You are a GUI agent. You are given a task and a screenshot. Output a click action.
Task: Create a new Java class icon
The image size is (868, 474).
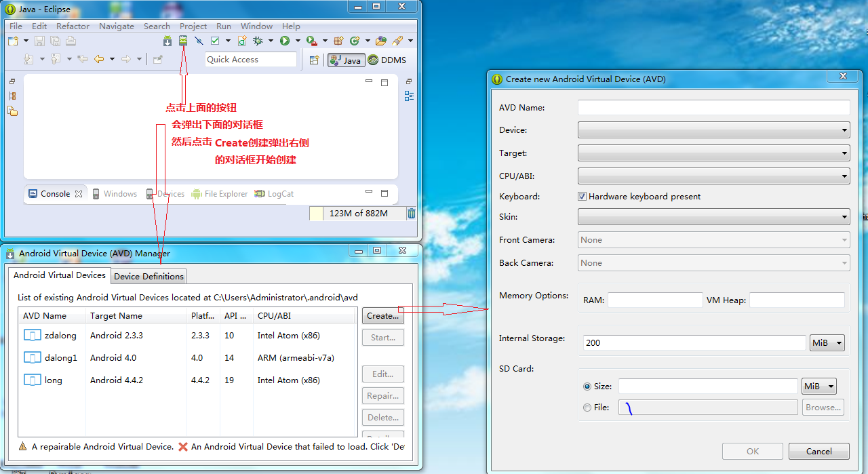354,41
